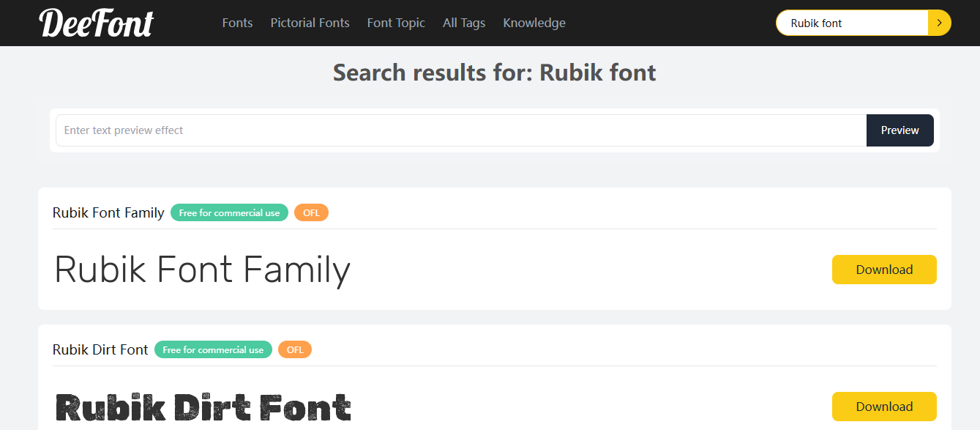Go to Font Topic

(x=396, y=23)
